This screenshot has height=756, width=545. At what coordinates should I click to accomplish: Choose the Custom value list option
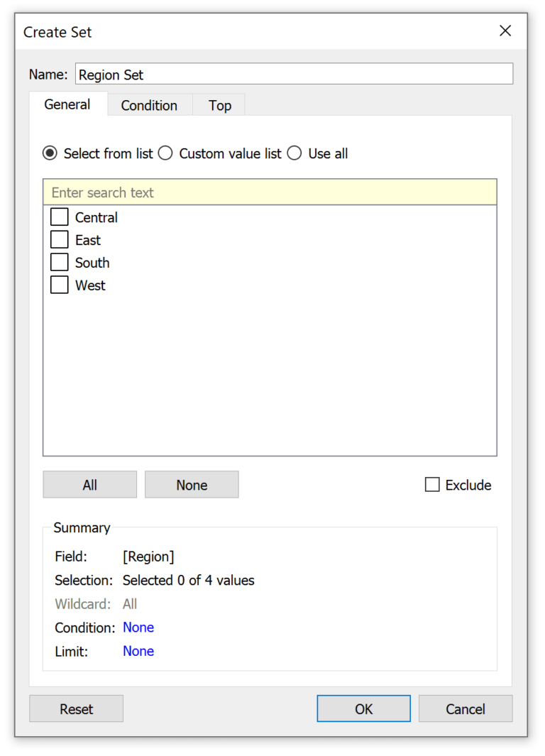point(165,153)
